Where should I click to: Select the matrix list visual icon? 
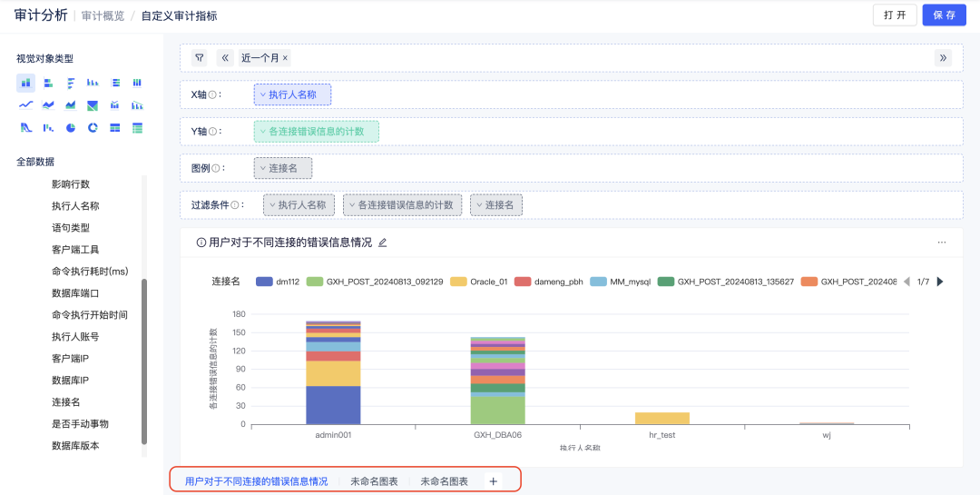(x=137, y=128)
